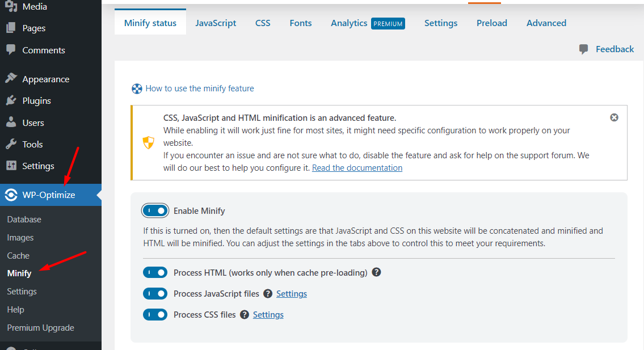Click the Appearance paintbrush icon
Image resolution: width=644 pixels, height=350 pixels.
[x=11, y=79]
